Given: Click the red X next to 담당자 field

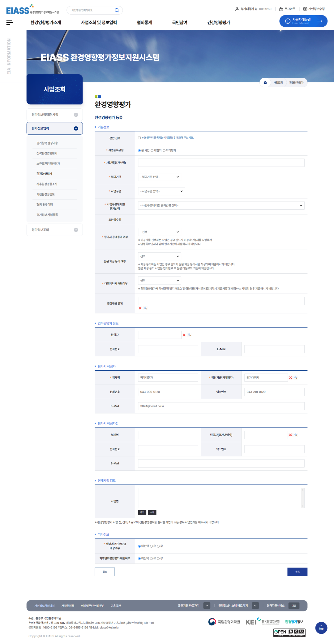Looking at the screenshot, I should click(x=184, y=335).
